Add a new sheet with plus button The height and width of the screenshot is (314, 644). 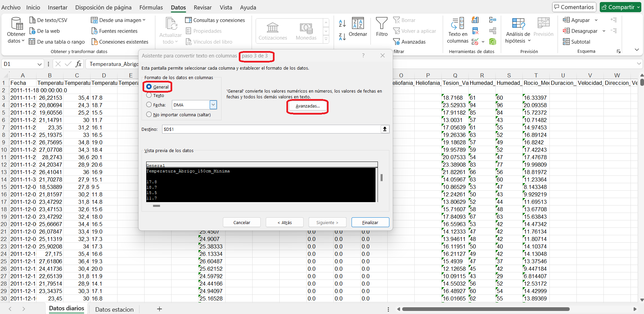pyautogui.click(x=159, y=309)
